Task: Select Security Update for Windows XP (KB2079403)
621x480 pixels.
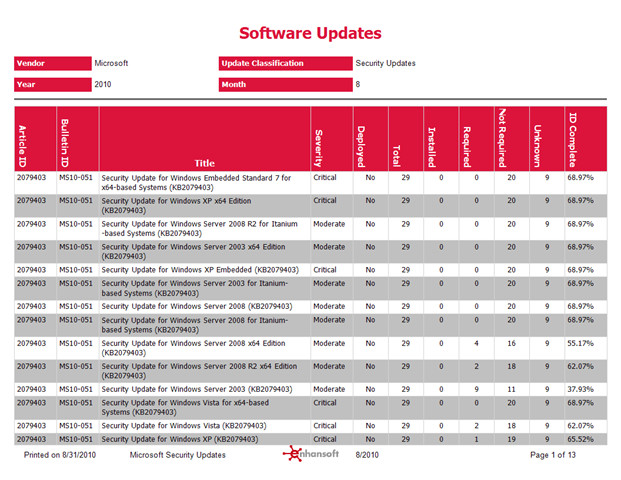Action: (x=180, y=439)
